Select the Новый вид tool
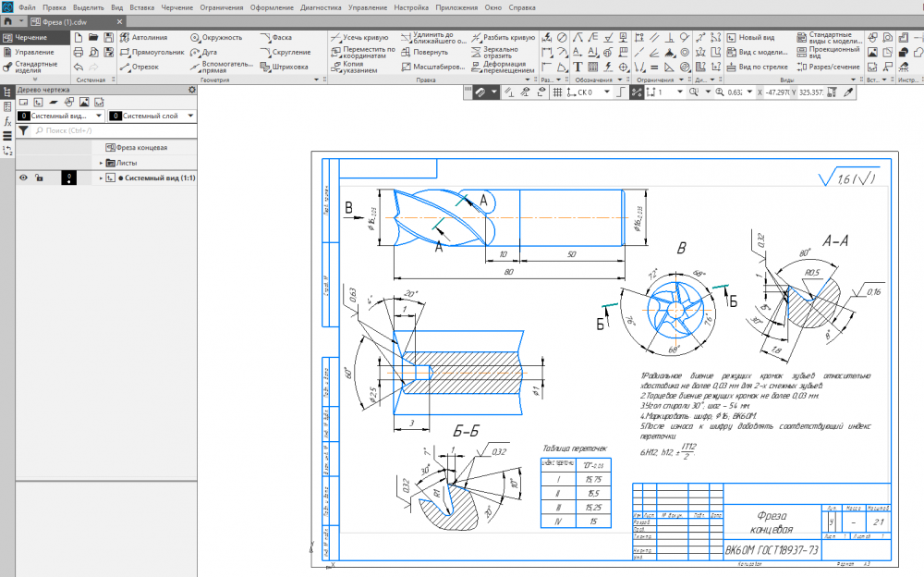This screenshot has width=924, height=577. (749, 38)
